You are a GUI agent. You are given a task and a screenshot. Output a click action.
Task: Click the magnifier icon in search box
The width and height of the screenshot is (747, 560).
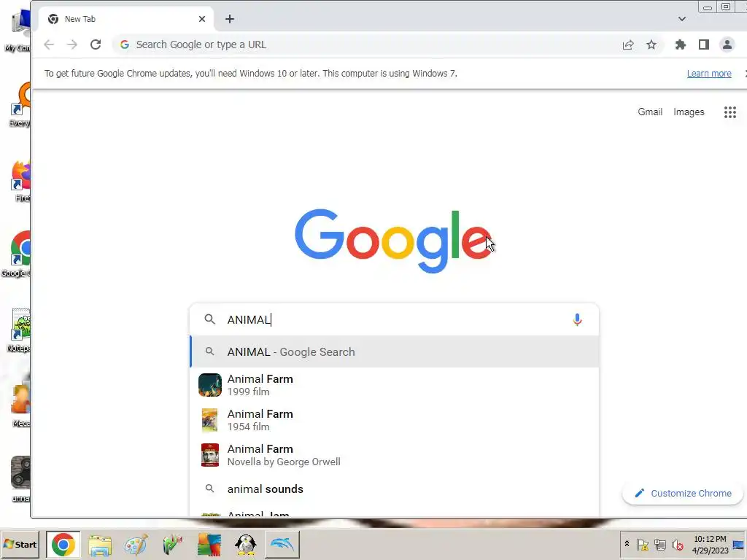[209, 319]
